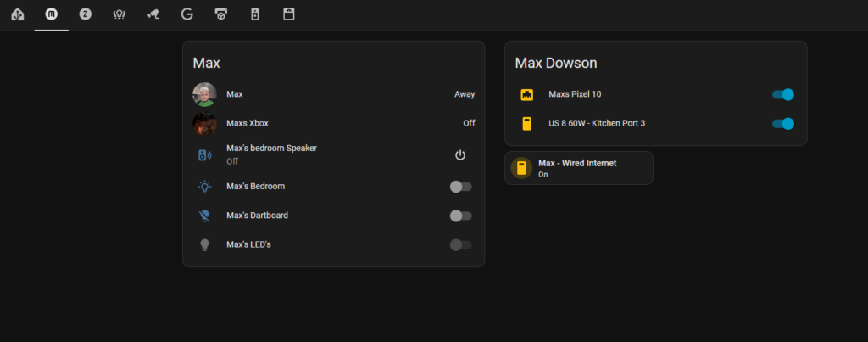
Task: Turn on Max's Dartboard toggle
Action: 460,216
